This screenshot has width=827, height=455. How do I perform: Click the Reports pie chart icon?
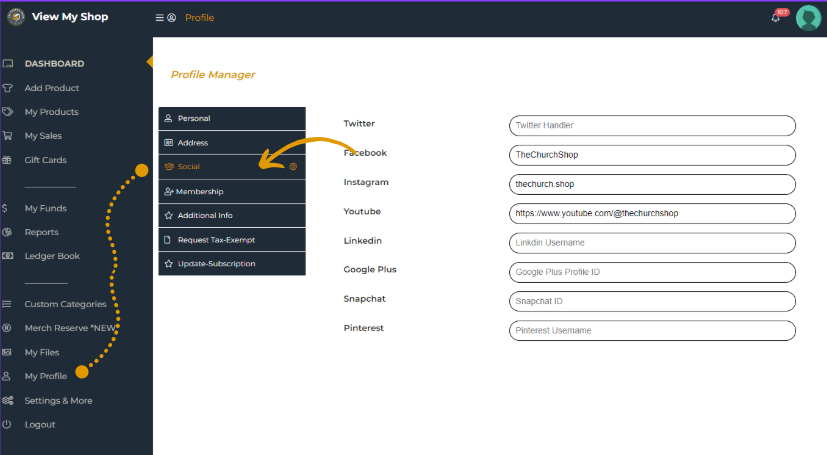tap(7, 232)
